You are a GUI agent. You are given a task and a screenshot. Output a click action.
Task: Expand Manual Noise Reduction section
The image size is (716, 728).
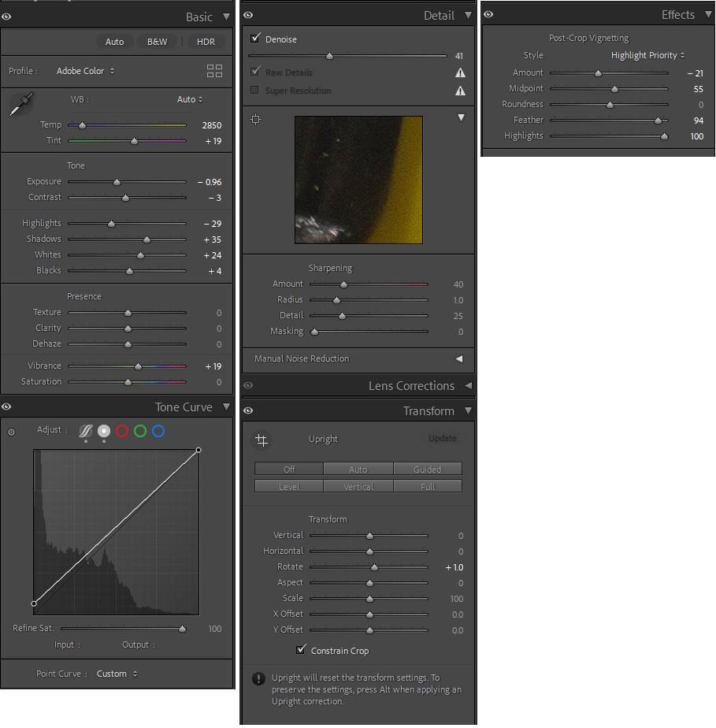(459, 358)
